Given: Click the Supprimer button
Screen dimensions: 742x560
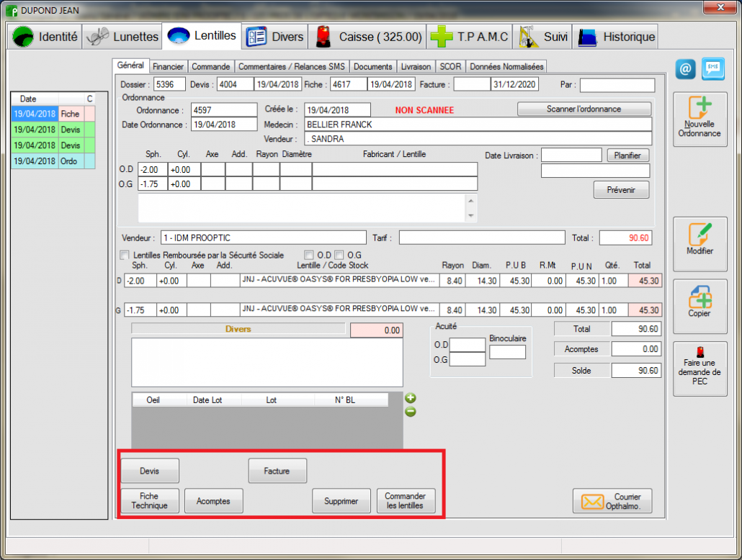Looking at the screenshot, I should (x=341, y=501).
